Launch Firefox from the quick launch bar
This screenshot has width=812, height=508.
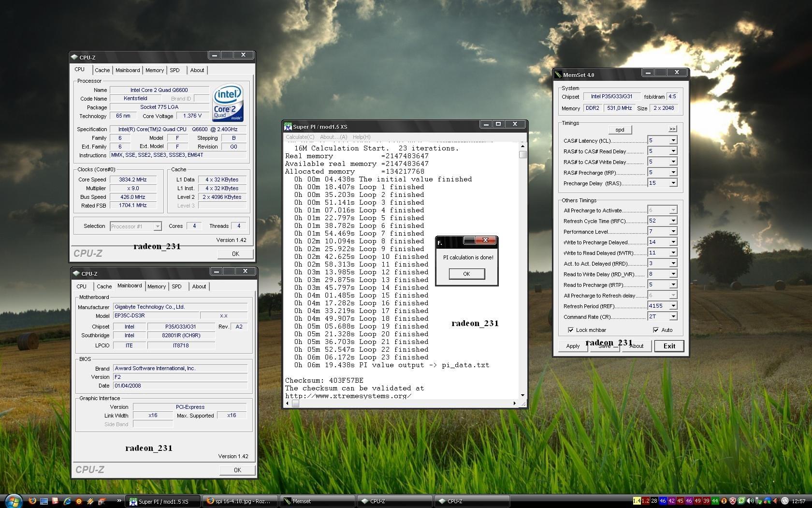[32, 501]
